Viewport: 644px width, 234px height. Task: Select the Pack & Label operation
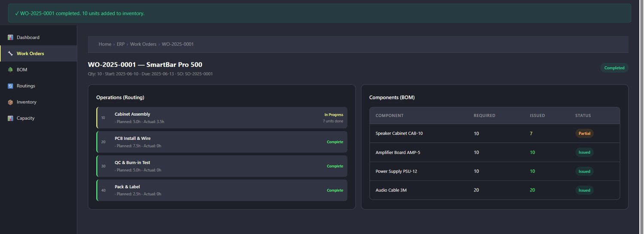(222, 190)
